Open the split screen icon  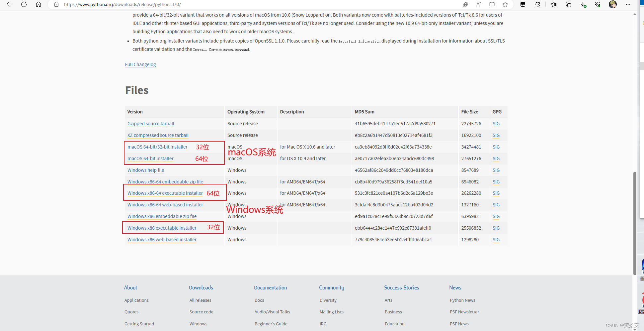pos(492,4)
